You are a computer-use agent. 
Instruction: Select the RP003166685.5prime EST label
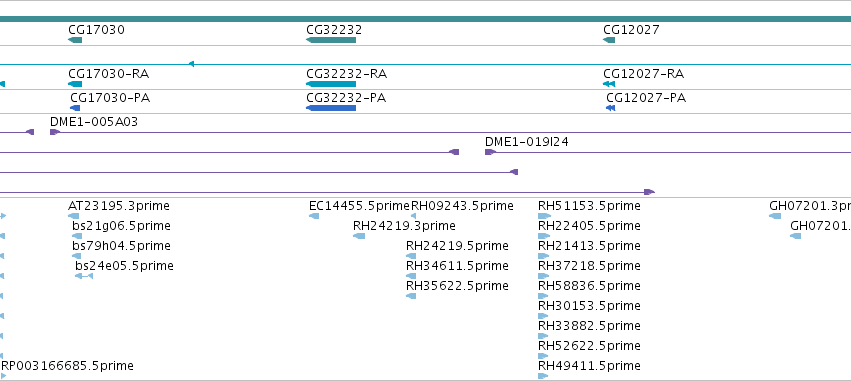pyautogui.click(x=67, y=365)
